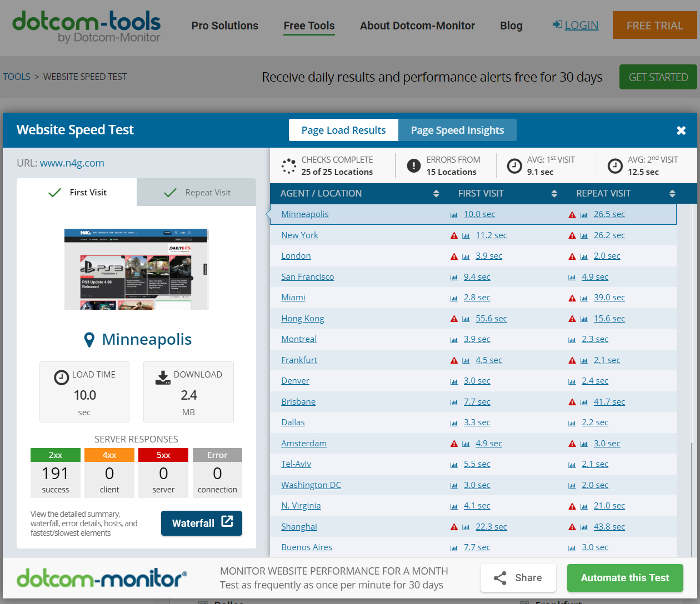This screenshot has width=700, height=604.
Task: Open the Pro Solutions menu
Action: pos(225,26)
